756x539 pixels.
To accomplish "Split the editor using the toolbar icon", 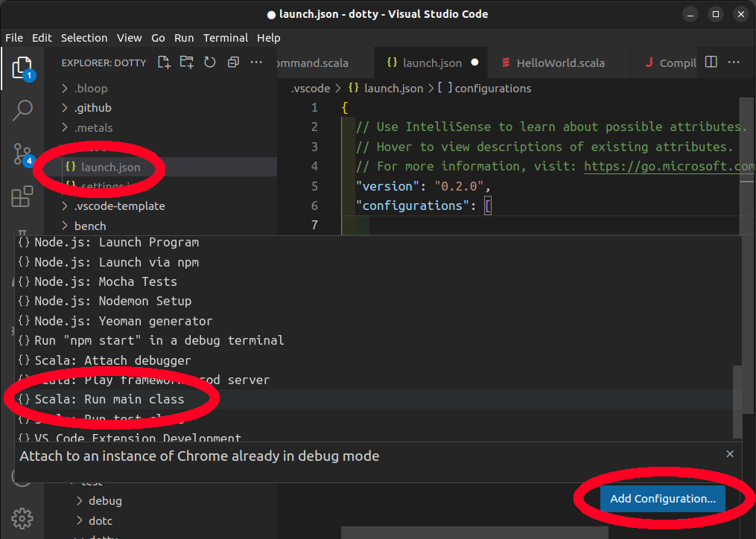I will [712, 63].
